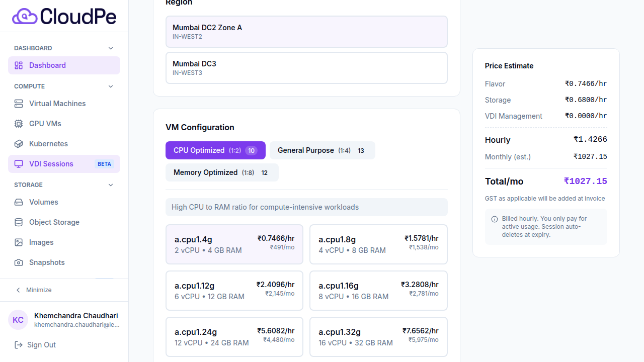Click the Volumes drive icon
Screen dimensions: 644x362
click(x=19, y=202)
